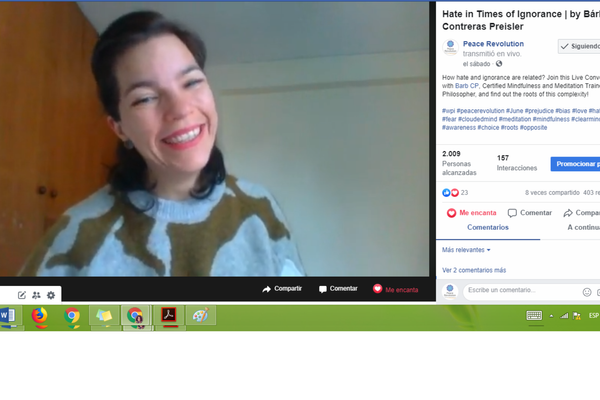Click the #awareness hashtag
Screen dimensions: 600x400
click(x=459, y=127)
